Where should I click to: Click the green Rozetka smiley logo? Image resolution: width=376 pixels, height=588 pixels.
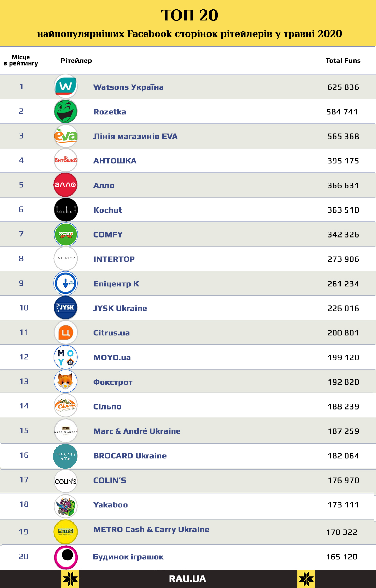(66, 111)
